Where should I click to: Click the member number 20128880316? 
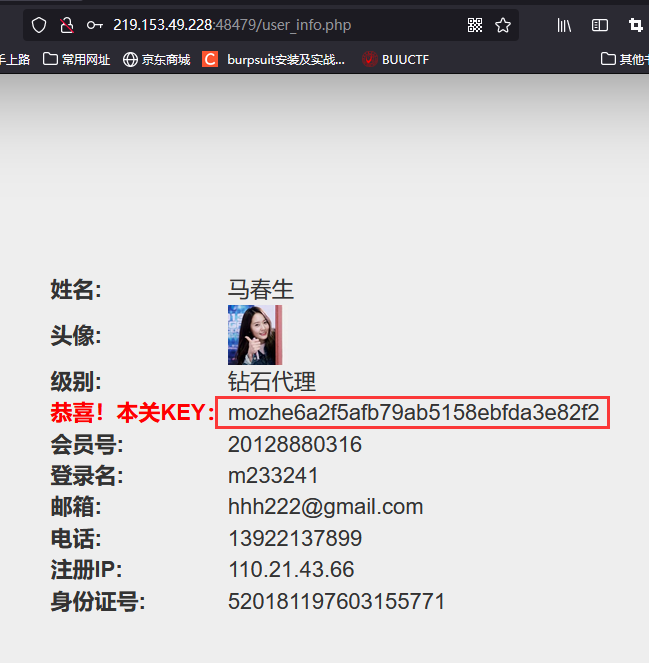click(295, 444)
